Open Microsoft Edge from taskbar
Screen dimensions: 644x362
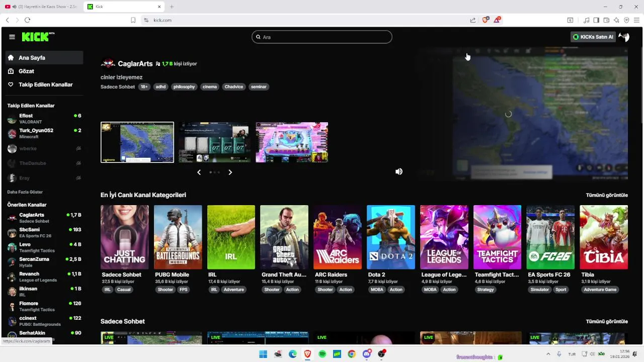click(293, 354)
